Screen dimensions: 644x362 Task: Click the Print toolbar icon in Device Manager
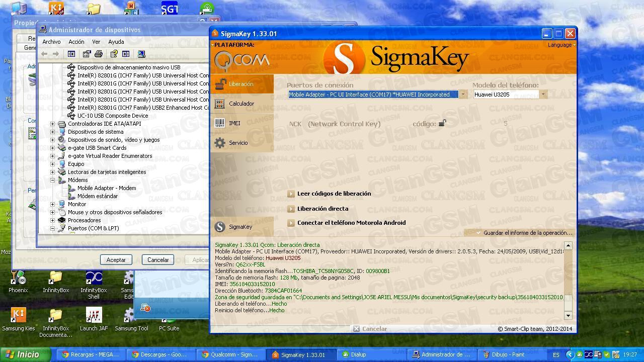pyautogui.click(x=99, y=54)
